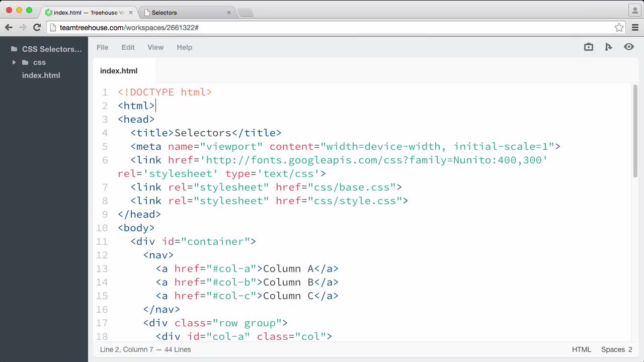Open the File menu
This screenshot has width=644, height=362.
(x=102, y=47)
